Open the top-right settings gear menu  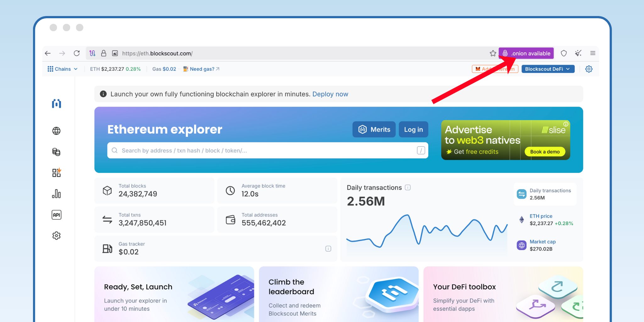[589, 69]
